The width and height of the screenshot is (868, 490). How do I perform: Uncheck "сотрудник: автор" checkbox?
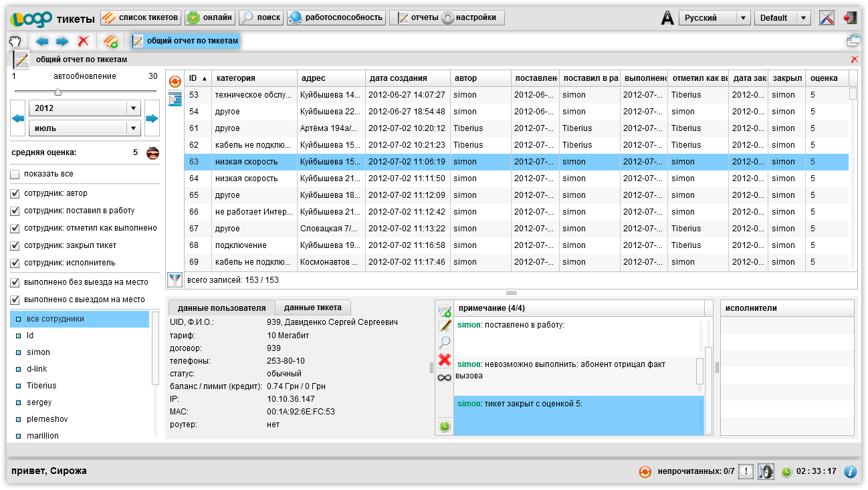[15, 194]
